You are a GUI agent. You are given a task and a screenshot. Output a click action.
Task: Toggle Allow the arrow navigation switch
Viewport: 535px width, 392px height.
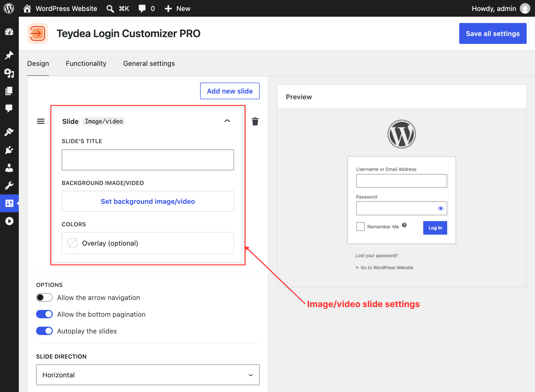[x=44, y=297]
